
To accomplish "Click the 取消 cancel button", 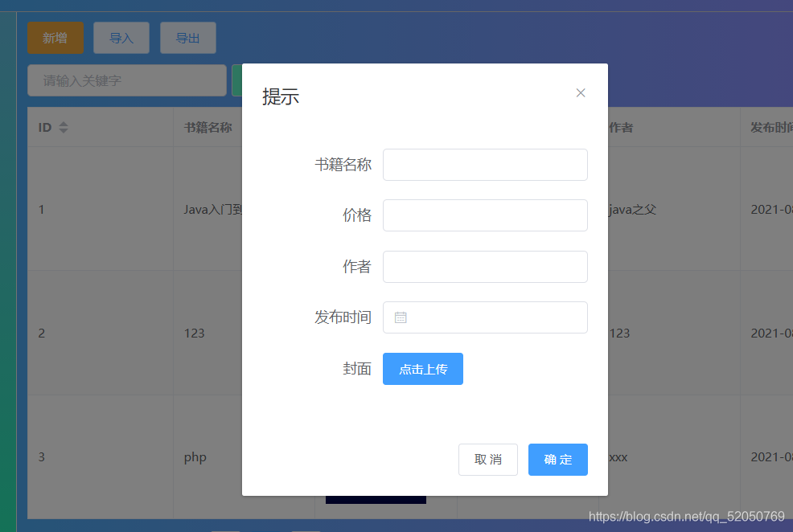I will (488, 460).
